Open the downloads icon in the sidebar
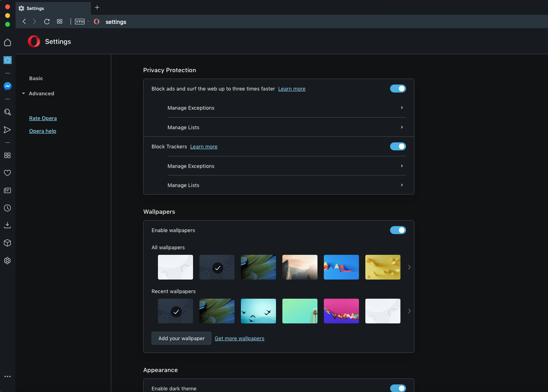This screenshot has height=392, width=548. (8, 225)
